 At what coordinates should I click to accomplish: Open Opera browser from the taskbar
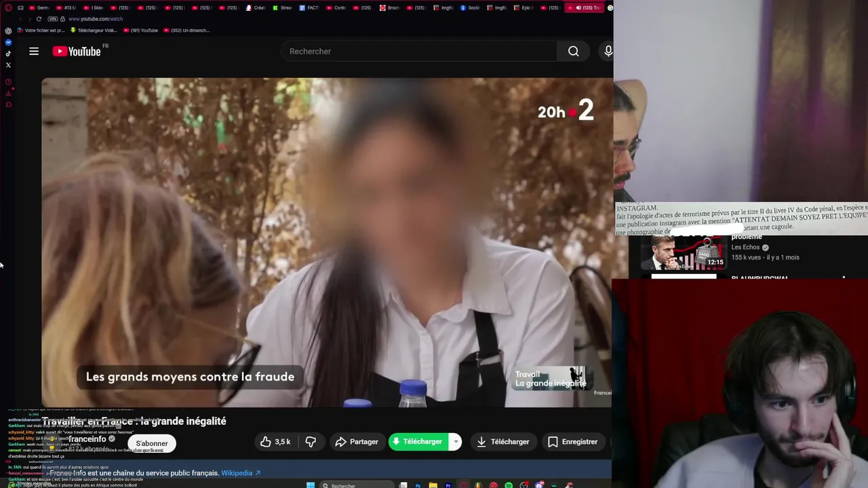(x=464, y=485)
